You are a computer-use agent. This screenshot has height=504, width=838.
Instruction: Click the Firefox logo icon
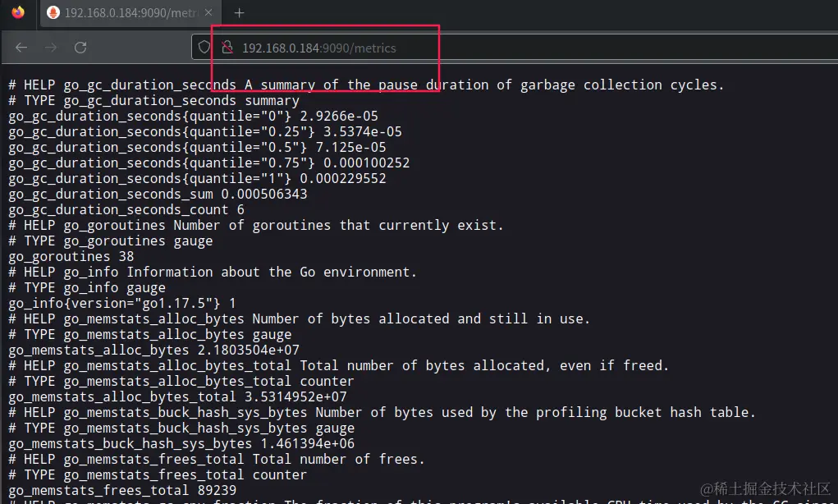click(x=18, y=12)
